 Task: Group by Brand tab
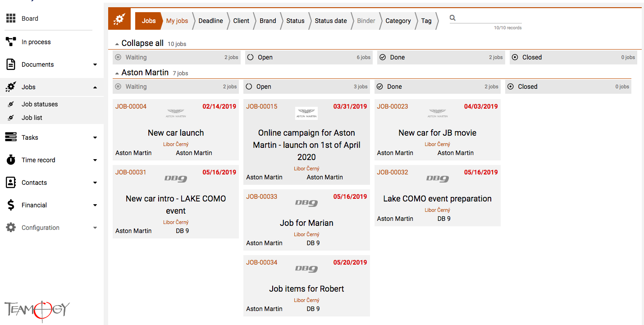point(268,21)
